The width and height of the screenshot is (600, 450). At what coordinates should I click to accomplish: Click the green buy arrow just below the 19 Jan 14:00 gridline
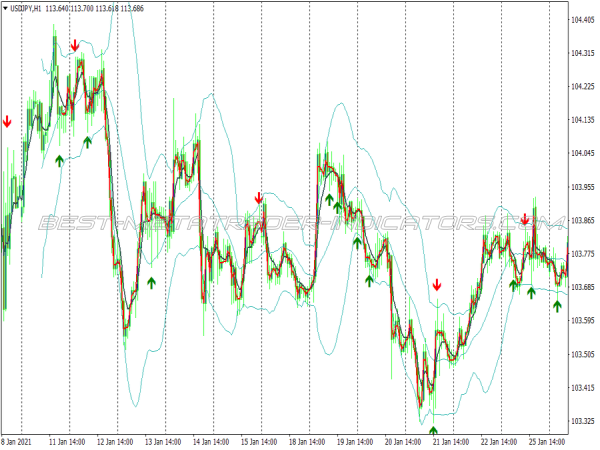[357, 243]
